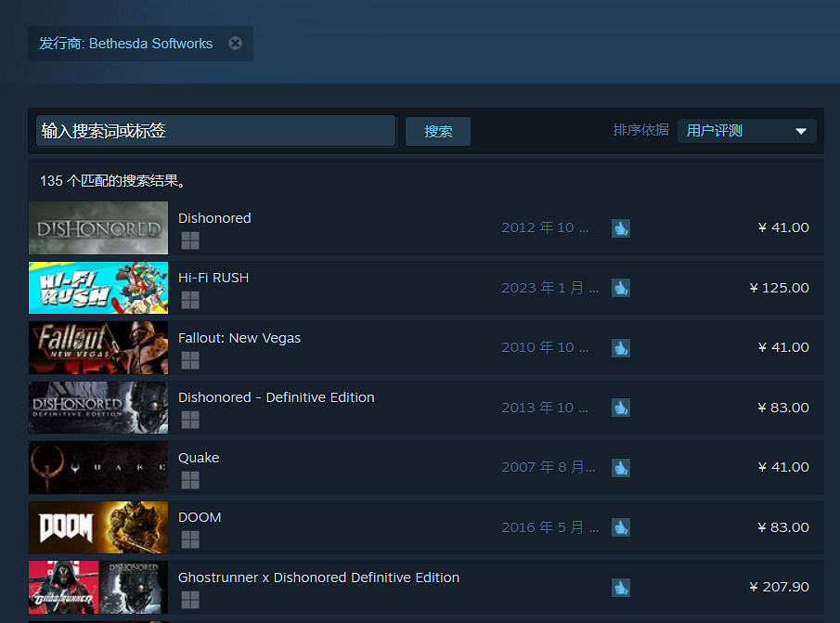This screenshot has height=623, width=840.
Task: Click the Windows platform icon under Quake
Action: (x=190, y=480)
